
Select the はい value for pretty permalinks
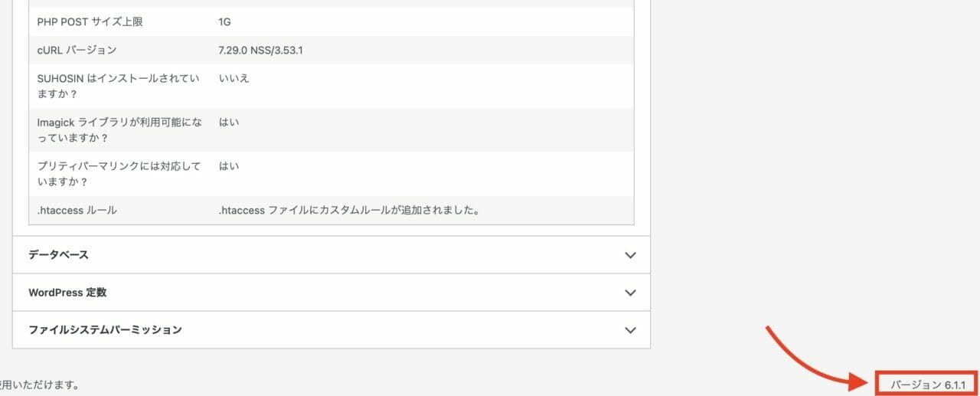229,165
